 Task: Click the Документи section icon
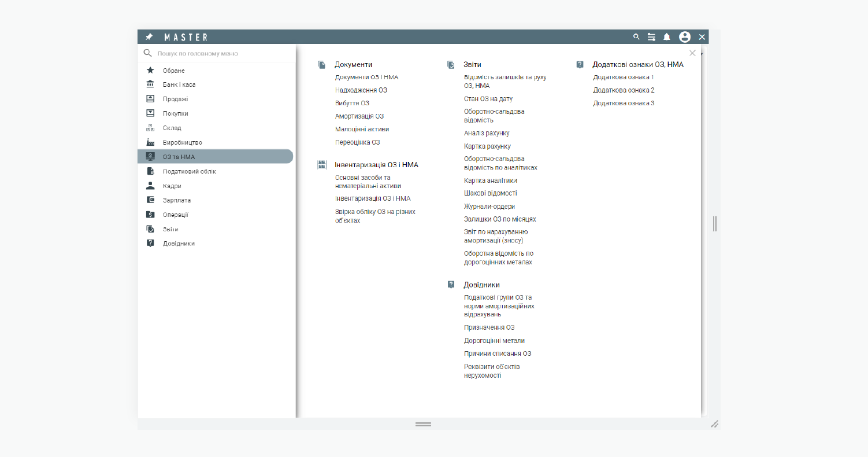click(x=322, y=65)
